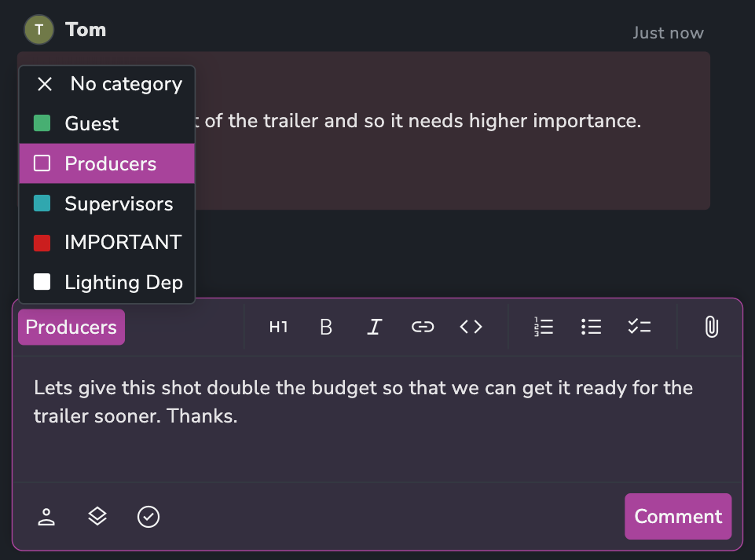Choose the Lighting Dep category
Image resolution: width=755 pixels, height=560 pixels.
click(x=107, y=282)
